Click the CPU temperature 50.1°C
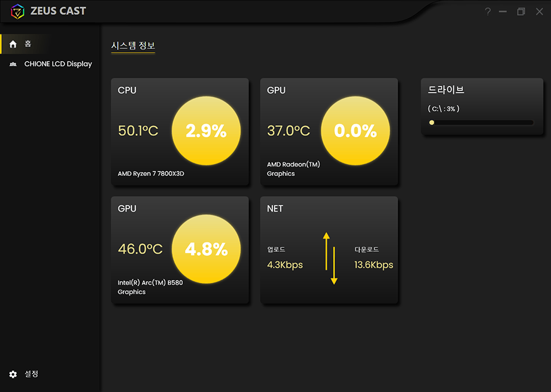551x392 pixels. [138, 131]
